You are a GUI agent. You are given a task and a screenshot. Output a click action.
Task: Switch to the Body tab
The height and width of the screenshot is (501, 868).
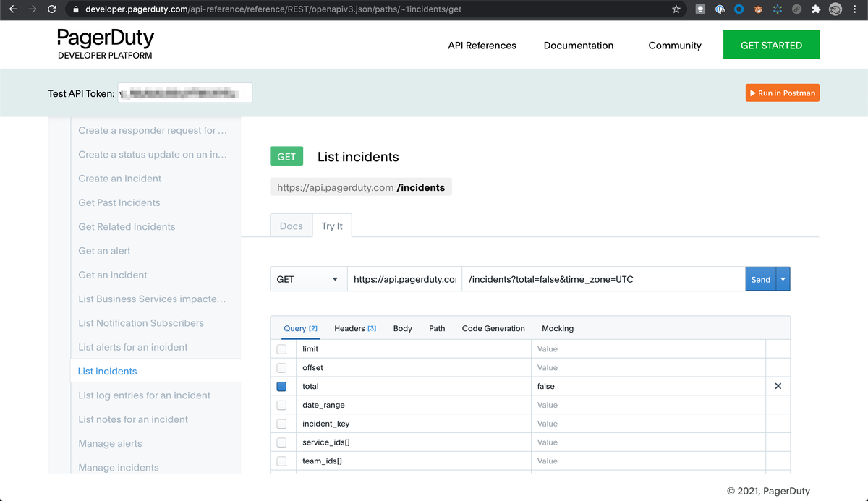click(403, 328)
